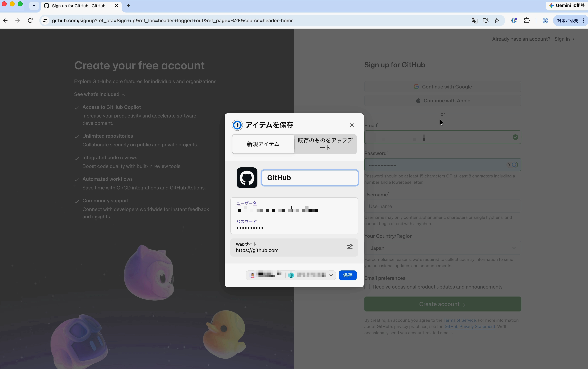Click the Unlimited repositories heading
This screenshot has width=588, height=369.
click(108, 136)
